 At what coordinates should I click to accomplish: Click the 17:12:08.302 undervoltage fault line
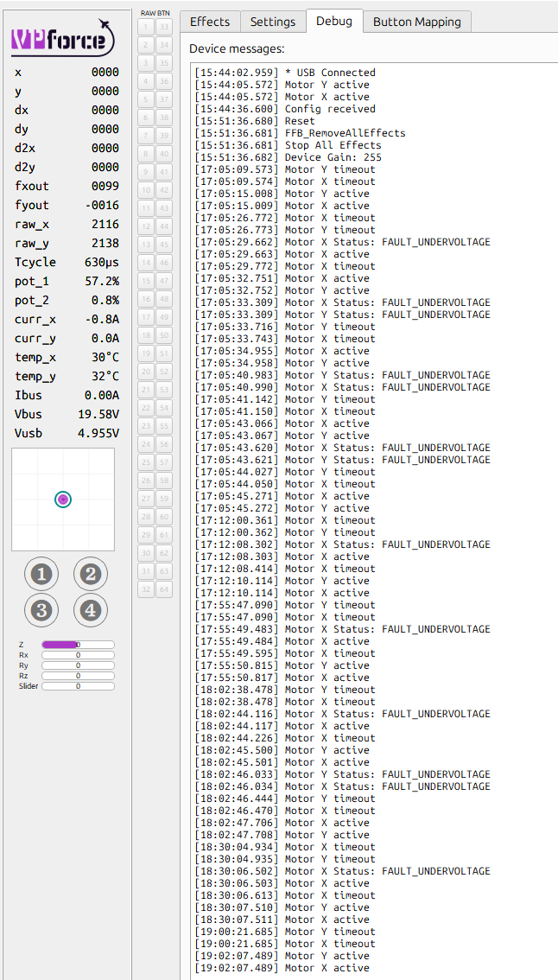342,544
